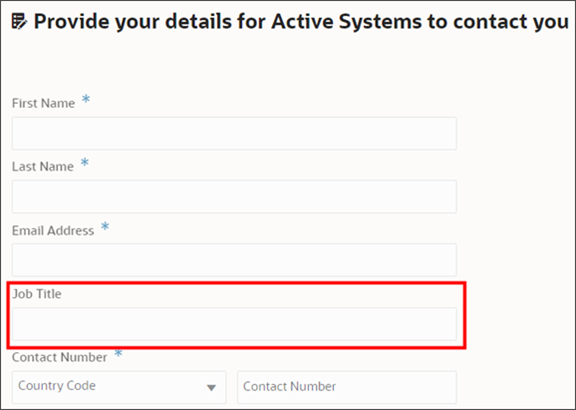This screenshot has width=576, height=410.
Task: Click into the Email Address field
Action: point(234,260)
